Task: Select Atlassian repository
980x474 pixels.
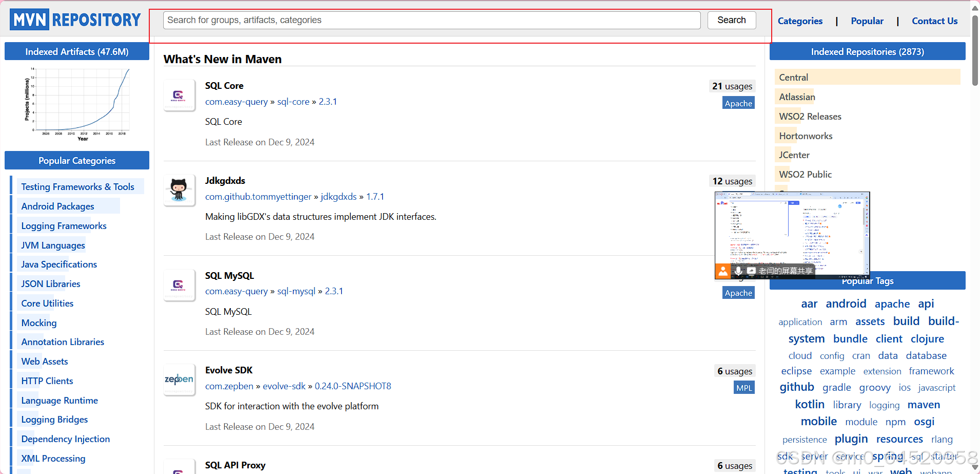Action: (797, 97)
